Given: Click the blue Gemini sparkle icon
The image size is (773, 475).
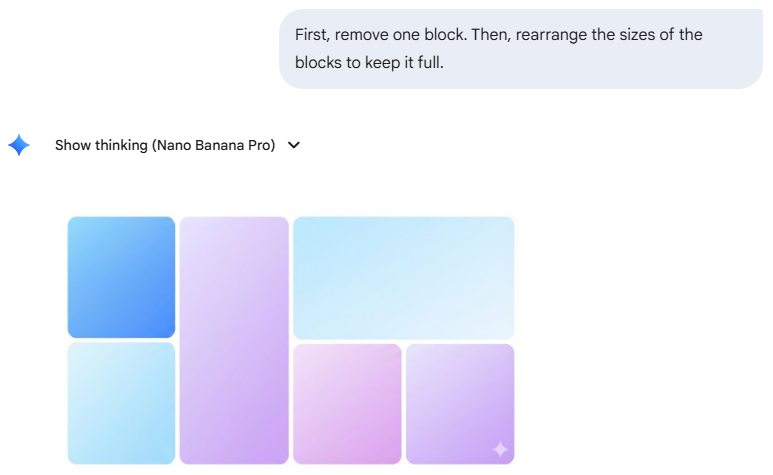Looking at the screenshot, I should pyautogui.click(x=18, y=145).
